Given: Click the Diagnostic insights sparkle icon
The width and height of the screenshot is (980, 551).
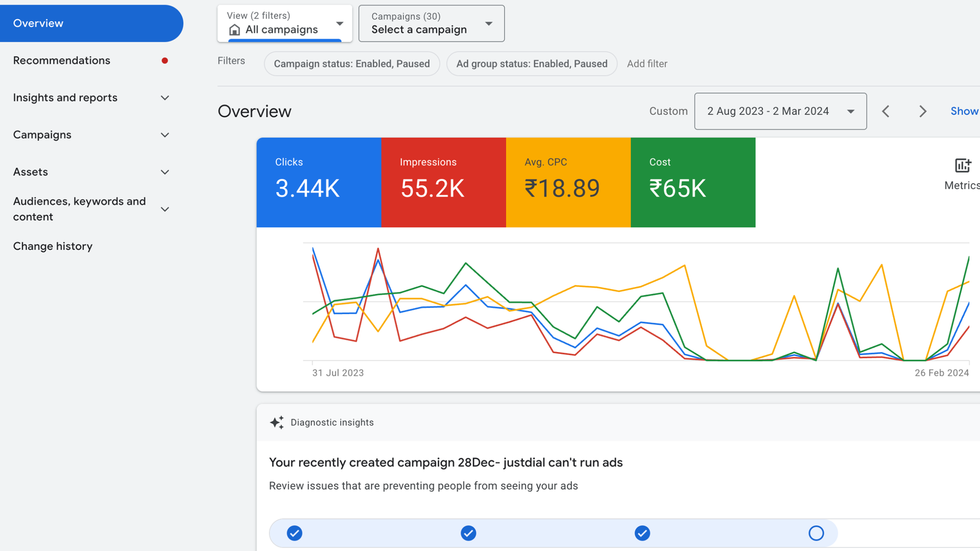Looking at the screenshot, I should [277, 422].
